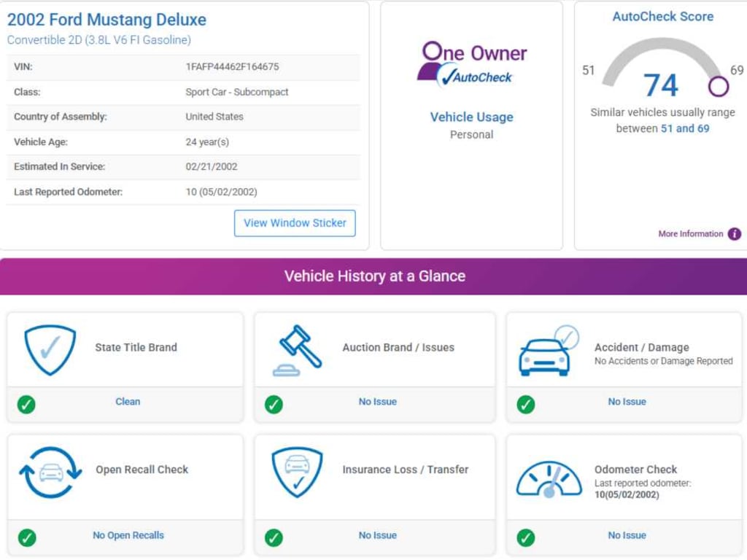Click the No Open Recalls link
Viewport: 747px width, 560px height.
tap(128, 535)
